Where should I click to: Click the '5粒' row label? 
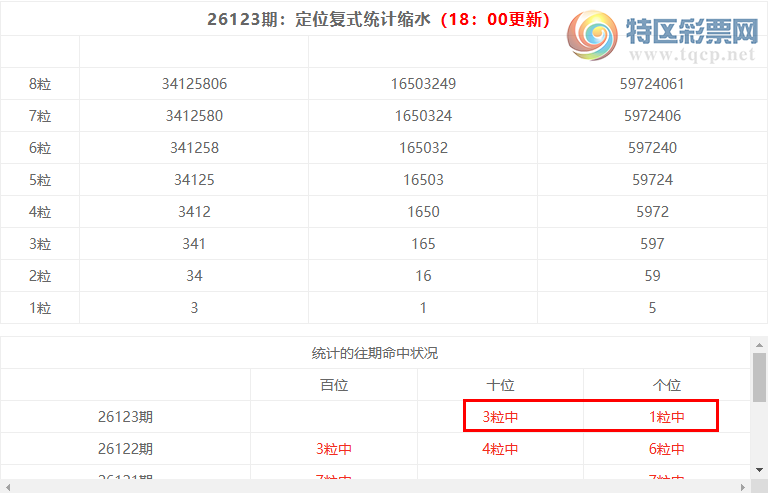click(x=40, y=180)
